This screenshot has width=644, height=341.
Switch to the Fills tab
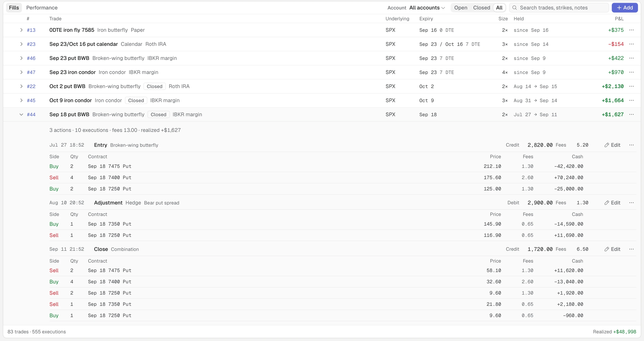14,8
